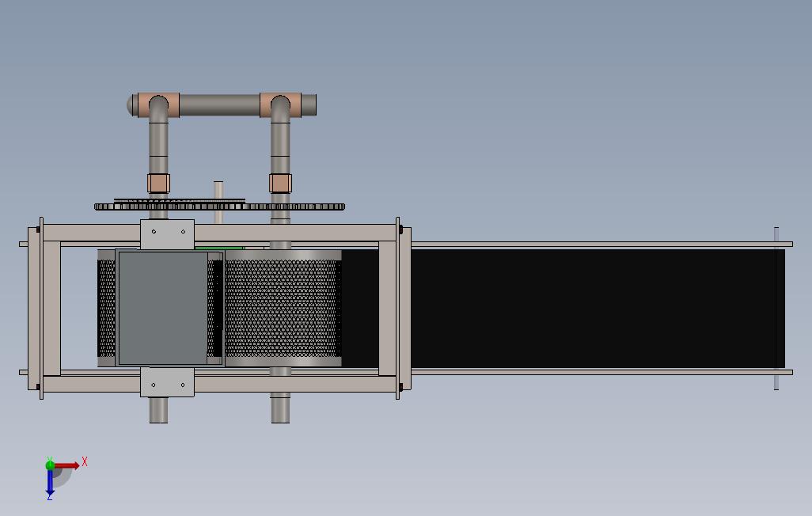Select the gray rectangular hopper box
Screen dimensions: 812x516
pyautogui.click(x=163, y=308)
